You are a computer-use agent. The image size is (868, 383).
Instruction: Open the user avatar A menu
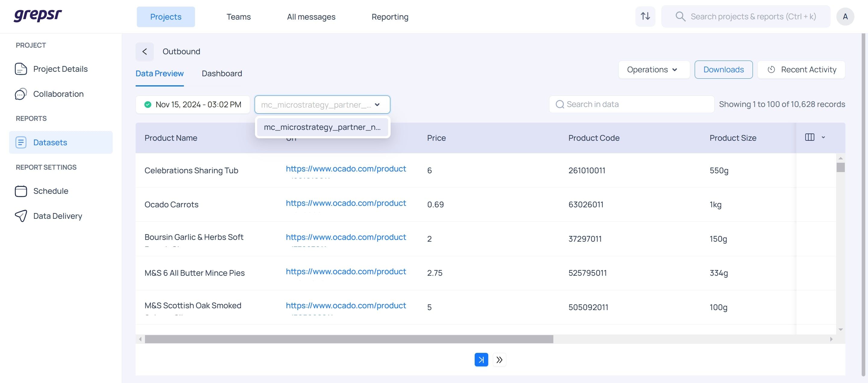[x=845, y=17]
